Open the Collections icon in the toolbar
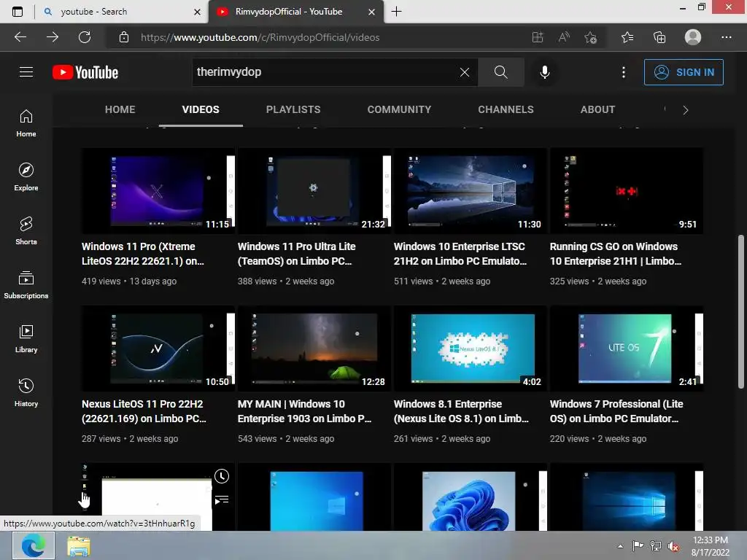 tap(659, 37)
